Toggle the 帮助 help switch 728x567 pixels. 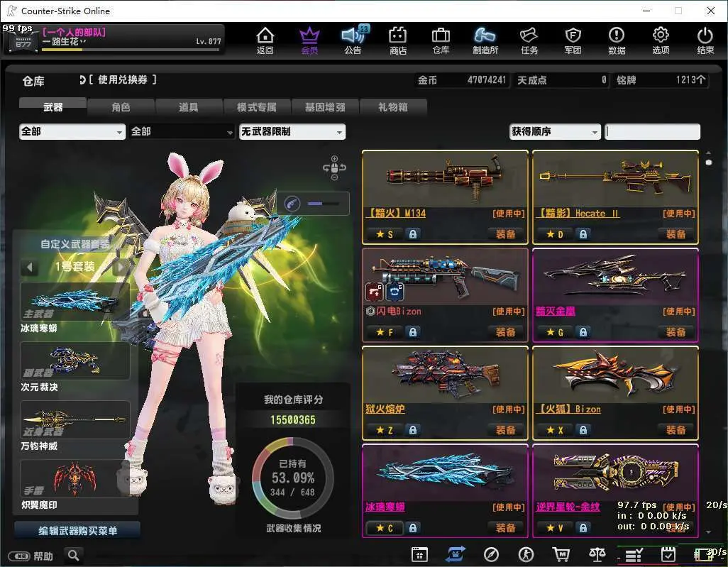pos(19,556)
